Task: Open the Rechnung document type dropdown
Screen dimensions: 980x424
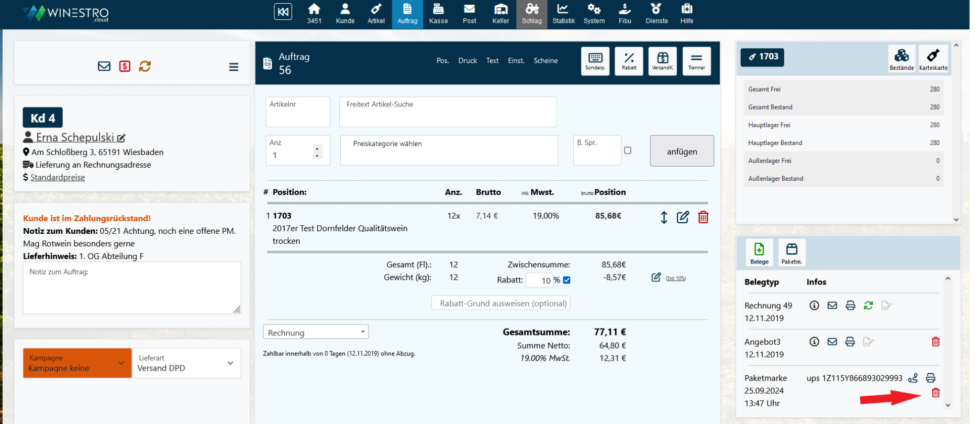Action: (x=316, y=332)
